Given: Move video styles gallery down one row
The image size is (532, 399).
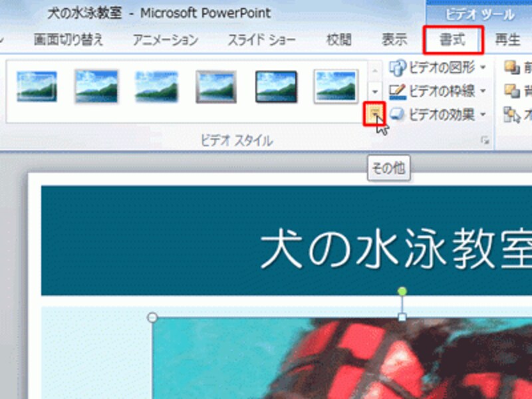Looking at the screenshot, I should coord(375,91).
